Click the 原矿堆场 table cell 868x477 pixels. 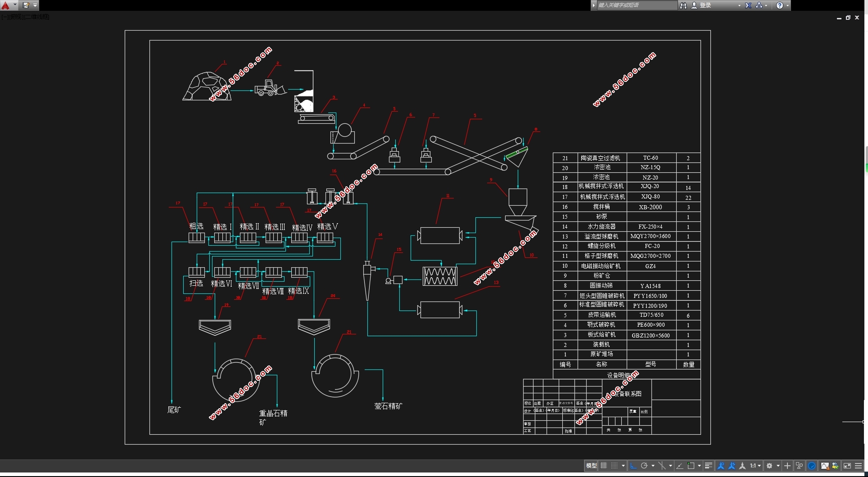(x=601, y=354)
